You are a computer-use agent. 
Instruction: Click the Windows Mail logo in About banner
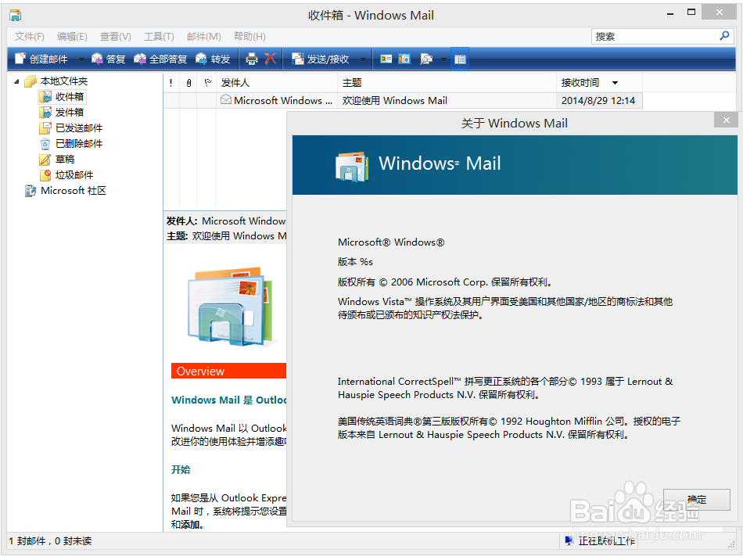(x=352, y=167)
